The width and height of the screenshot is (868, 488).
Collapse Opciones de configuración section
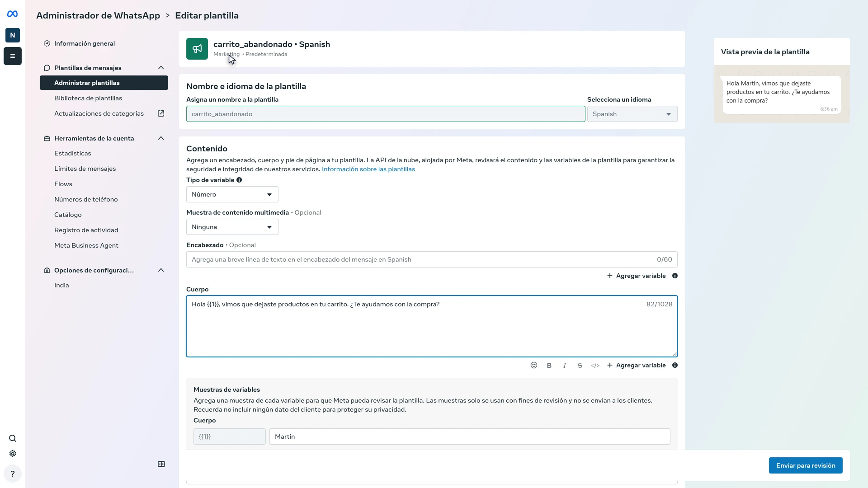(x=161, y=270)
